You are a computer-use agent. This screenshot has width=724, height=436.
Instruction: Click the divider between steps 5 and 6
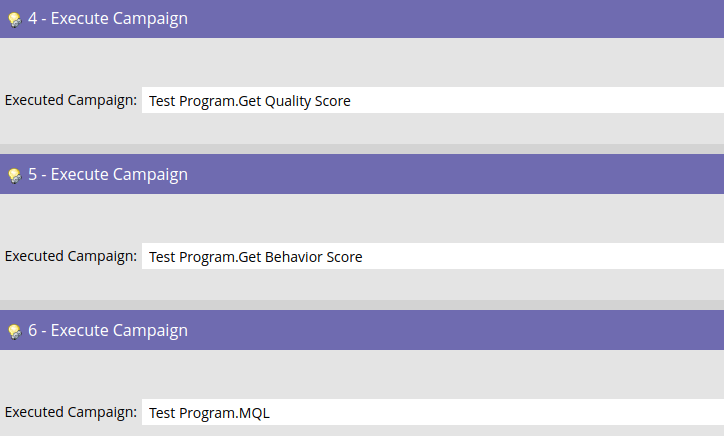[x=362, y=305]
